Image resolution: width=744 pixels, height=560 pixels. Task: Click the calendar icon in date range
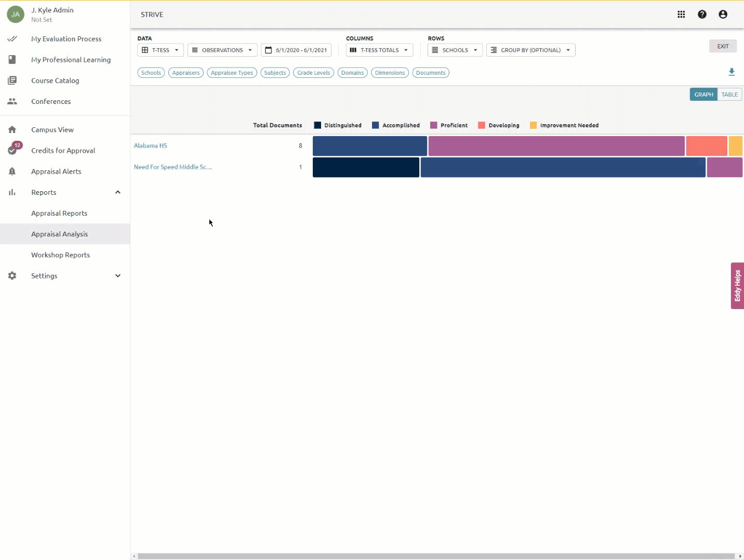coord(269,50)
